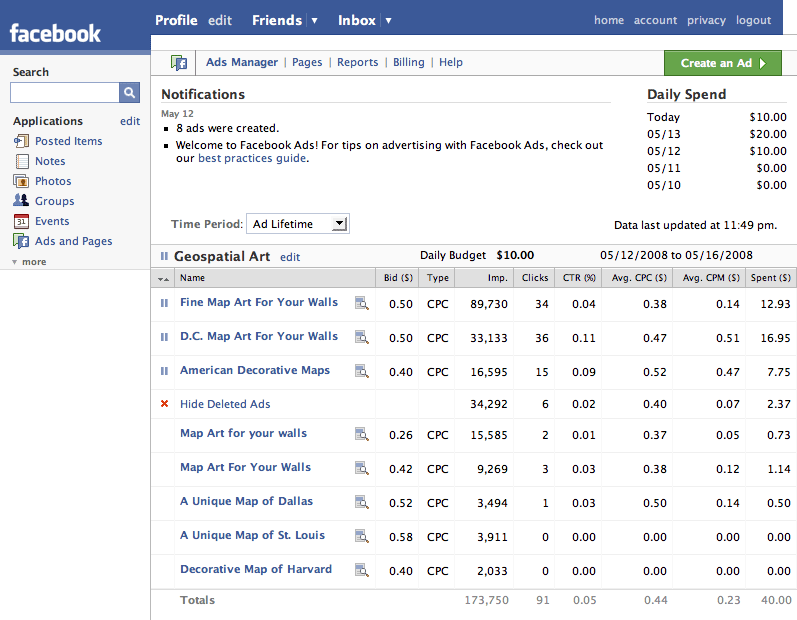Preview ad Fine Map Art For Your Walls
The width and height of the screenshot is (797, 620).
pyautogui.click(x=361, y=303)
